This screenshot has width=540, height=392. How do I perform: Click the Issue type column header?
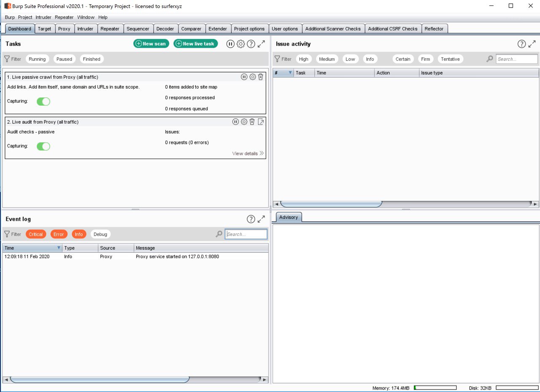point(479,73)
